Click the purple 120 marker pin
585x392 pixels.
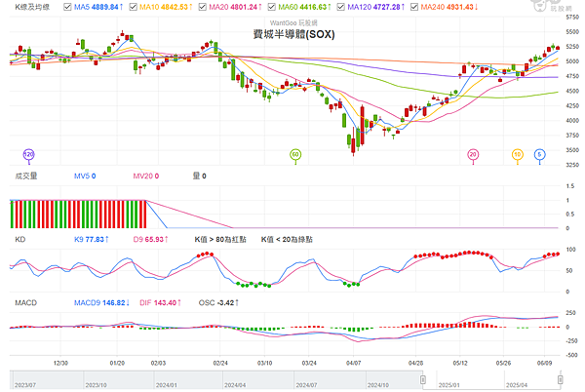point(28,155)
